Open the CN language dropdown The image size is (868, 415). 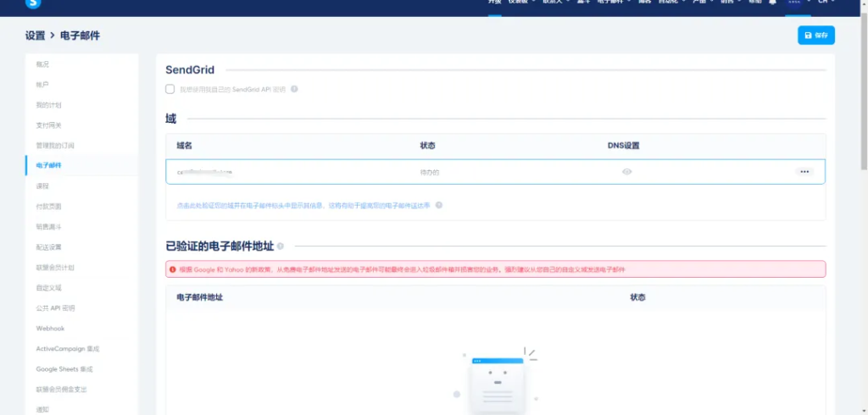click(825, 3)
